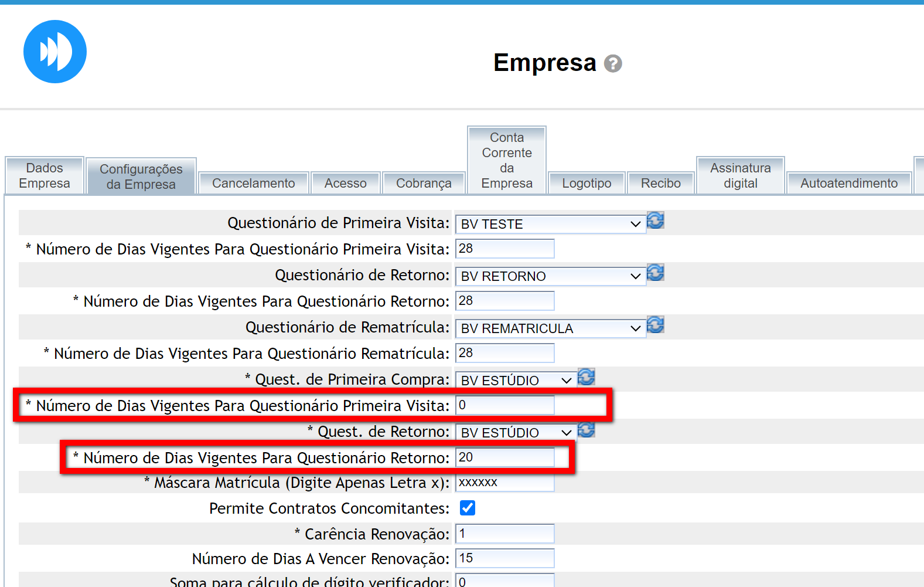Select the Assinatura digital tab
Viewport: 924px width, 587px height.
[740, 176]
